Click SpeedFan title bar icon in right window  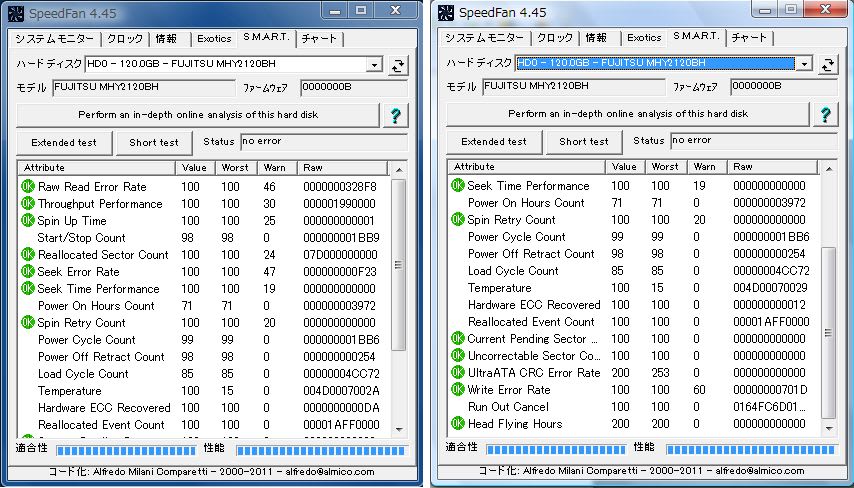[446, 12]
